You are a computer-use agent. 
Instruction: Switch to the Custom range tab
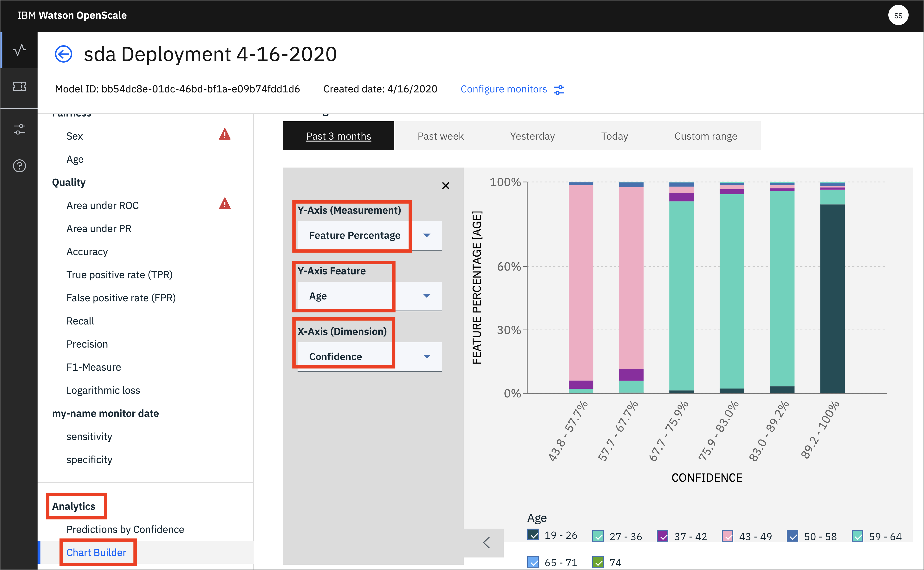(x=705, y=136)
